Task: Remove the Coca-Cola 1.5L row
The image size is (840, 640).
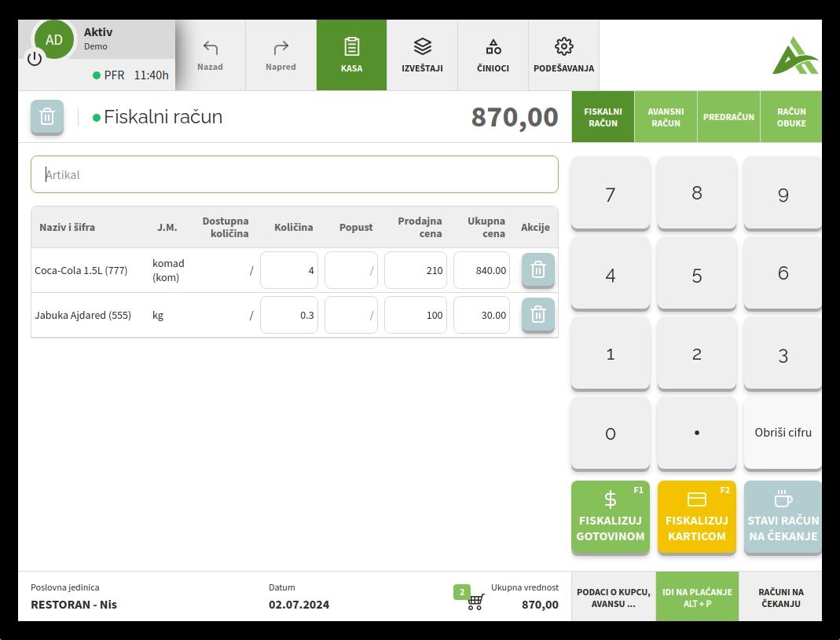Action: [x=538, y=270]
